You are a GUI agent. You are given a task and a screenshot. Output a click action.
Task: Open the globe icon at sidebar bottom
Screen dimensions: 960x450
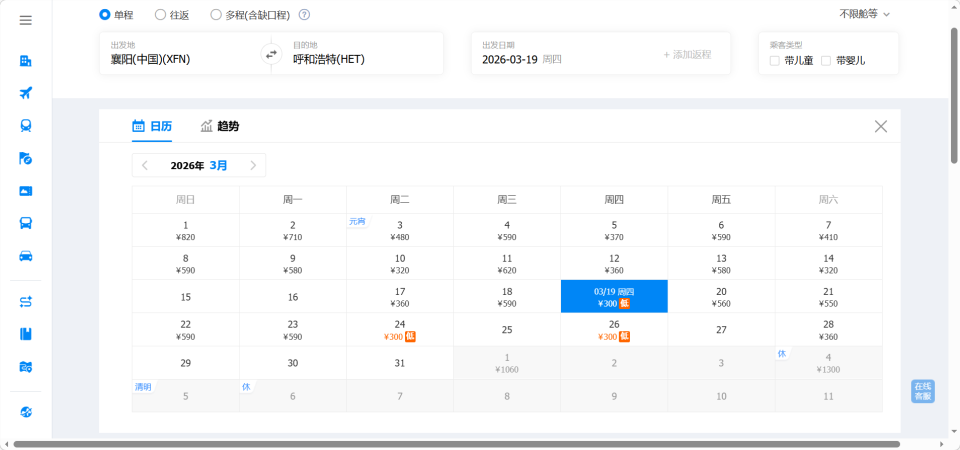(26, 412)
